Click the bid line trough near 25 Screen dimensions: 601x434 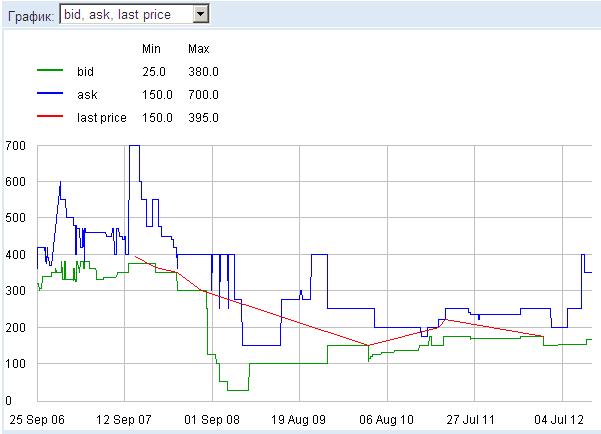tap(238, 390)
